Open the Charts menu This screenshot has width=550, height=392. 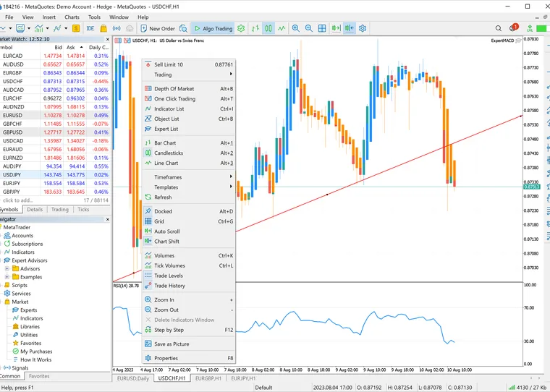pos(72,17)
